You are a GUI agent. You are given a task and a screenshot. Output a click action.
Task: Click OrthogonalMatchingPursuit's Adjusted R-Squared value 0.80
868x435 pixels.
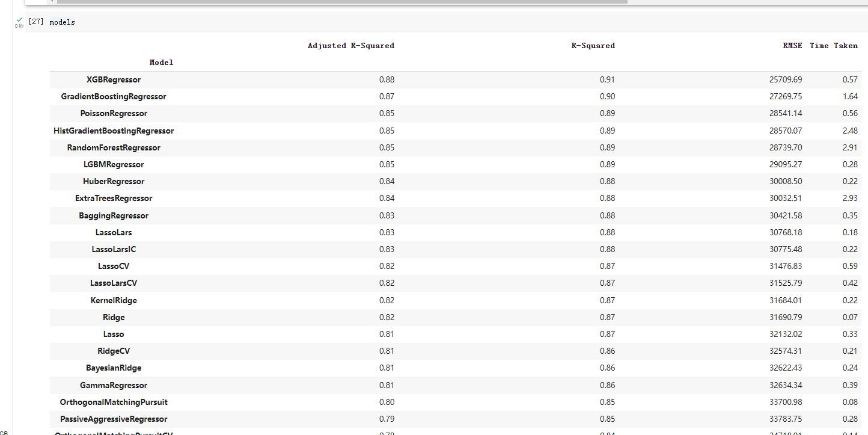click(x=387, y=402)
